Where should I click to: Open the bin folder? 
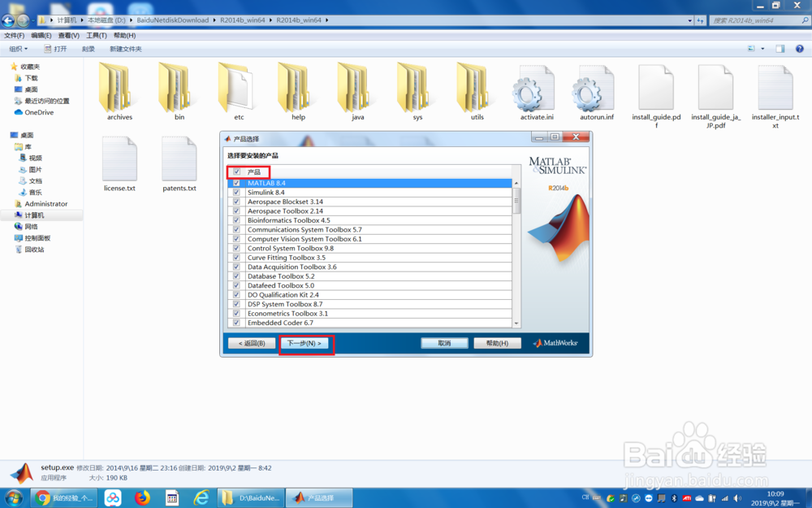coord(179,92)
